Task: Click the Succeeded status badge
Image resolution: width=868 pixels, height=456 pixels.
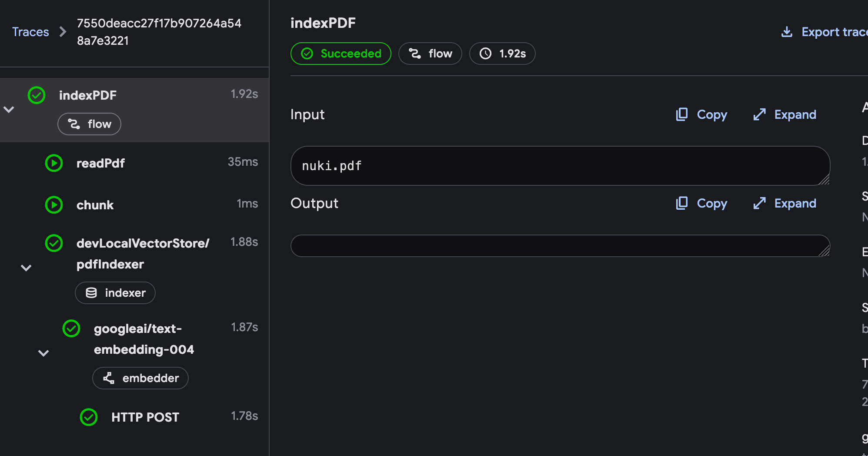Action: pos(341,54)
